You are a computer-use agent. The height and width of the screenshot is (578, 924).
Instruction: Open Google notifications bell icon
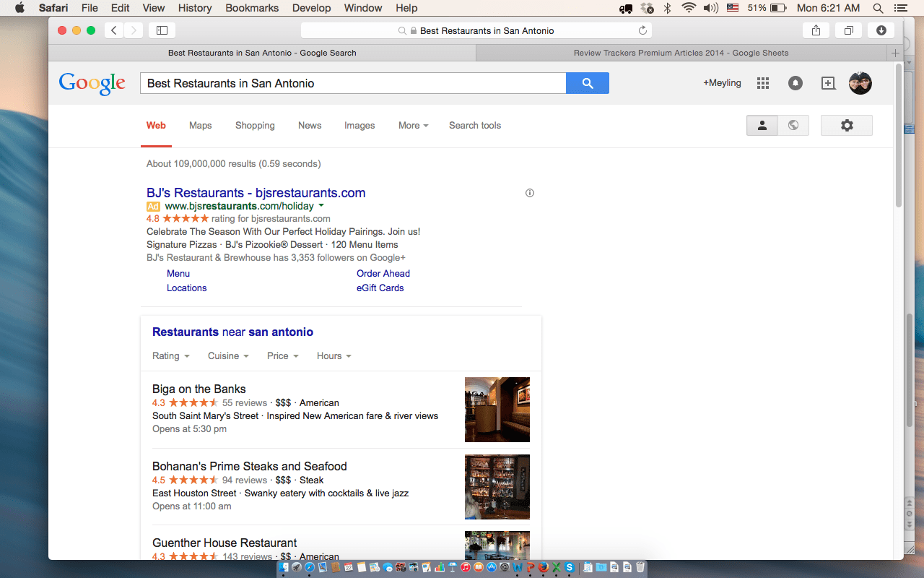(x=795, y=83)
